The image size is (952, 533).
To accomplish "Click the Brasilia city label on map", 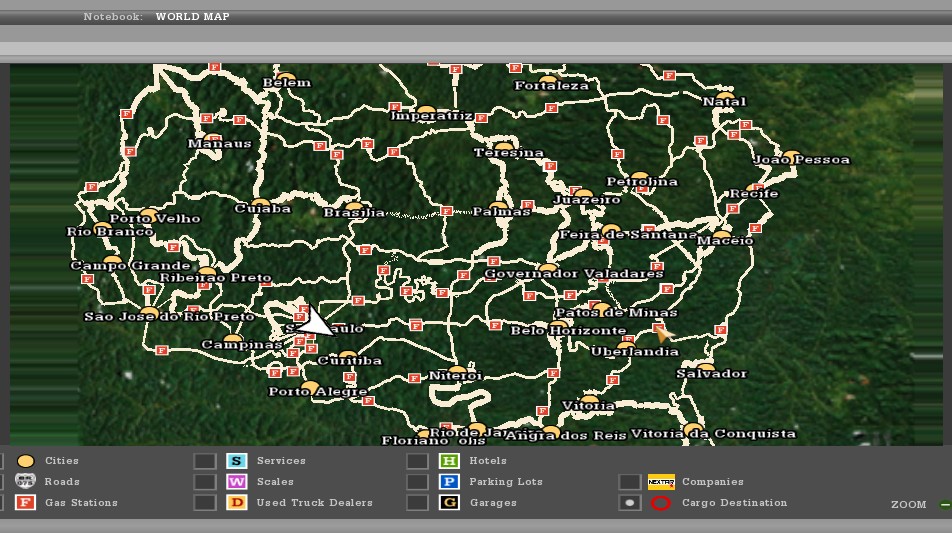I will coord(353,213).
